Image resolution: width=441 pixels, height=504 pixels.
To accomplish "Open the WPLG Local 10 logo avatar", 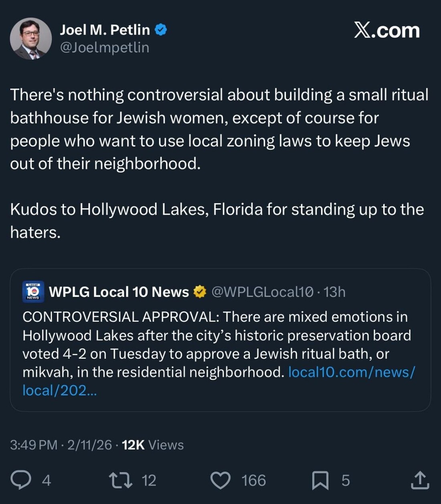I will click(33, 292).
